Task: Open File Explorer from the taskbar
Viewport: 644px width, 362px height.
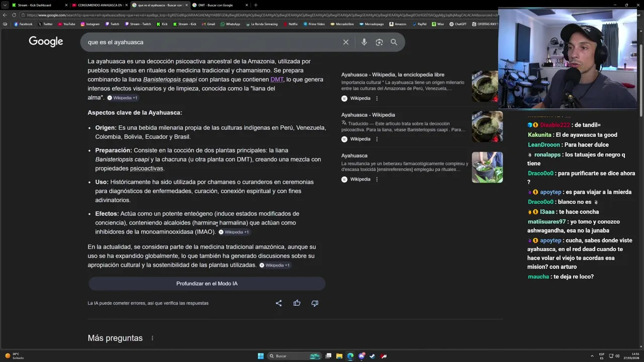Action: click(x=339, y=356)
